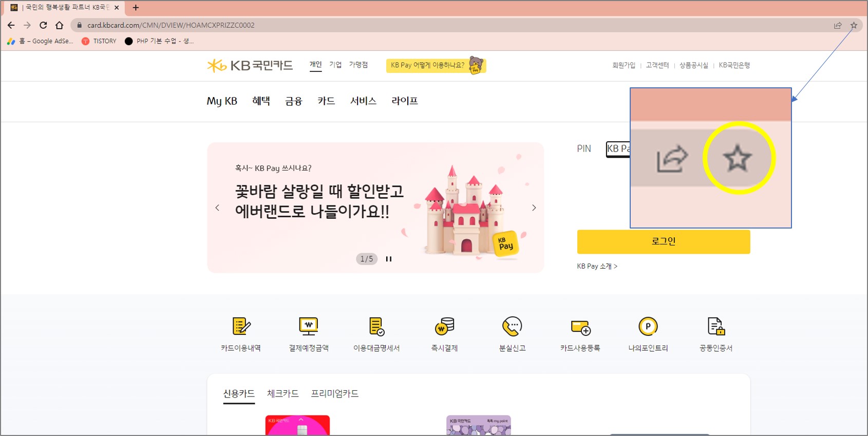Open the 고객센터 link
Viewport: 868px width, 436px height.
tap(657, 65)
